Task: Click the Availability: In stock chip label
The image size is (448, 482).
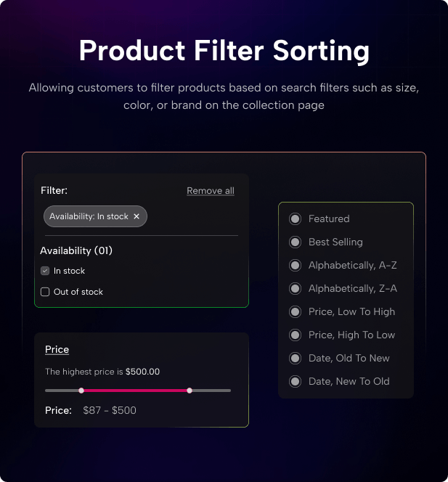Action: point(89,216)
